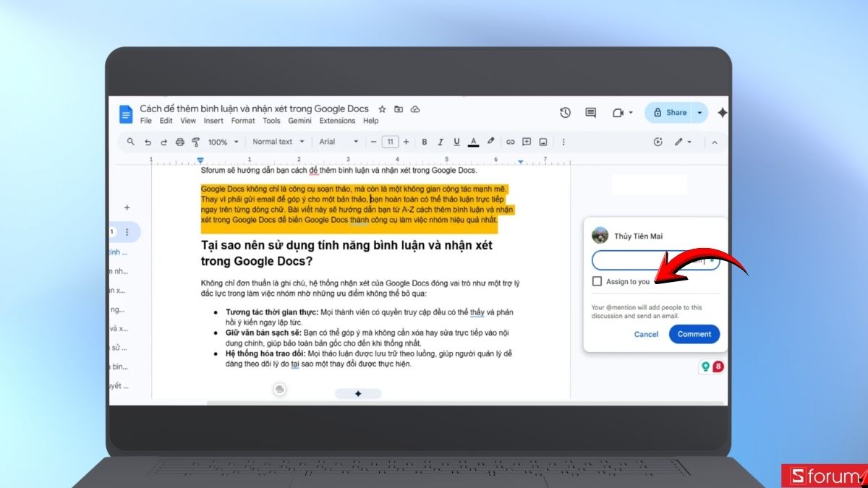Image resolution: width=868 pixels, height=488 pixels.
Task: Check the cloud document status icon
Action: [x=415, y=109]
